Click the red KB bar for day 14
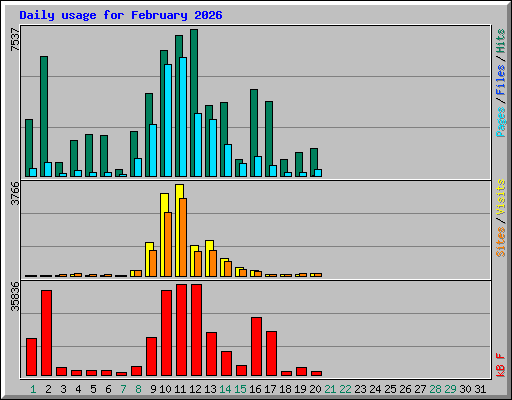This screenshot has width=512, height=400. [x=226, y=363]
